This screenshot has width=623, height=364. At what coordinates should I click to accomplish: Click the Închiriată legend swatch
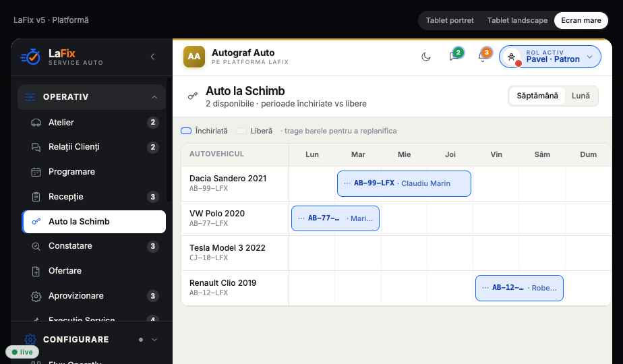[186, 131]
